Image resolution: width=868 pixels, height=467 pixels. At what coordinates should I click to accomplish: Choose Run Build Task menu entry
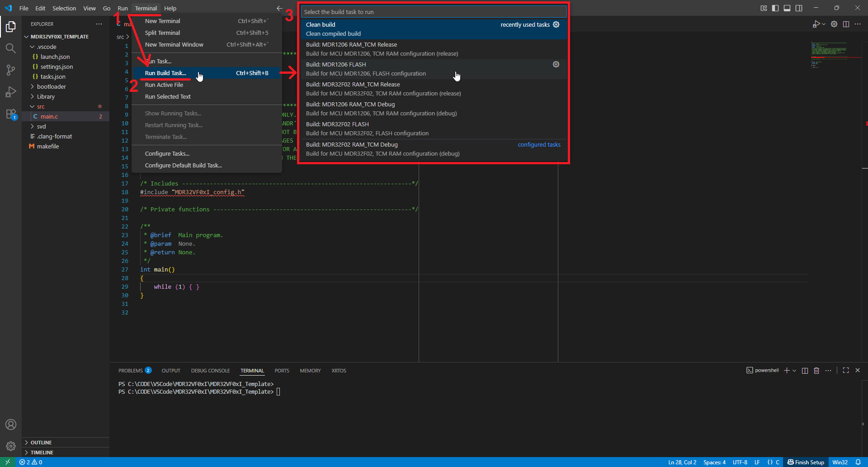pyautogui.click(x=165, y=73)
